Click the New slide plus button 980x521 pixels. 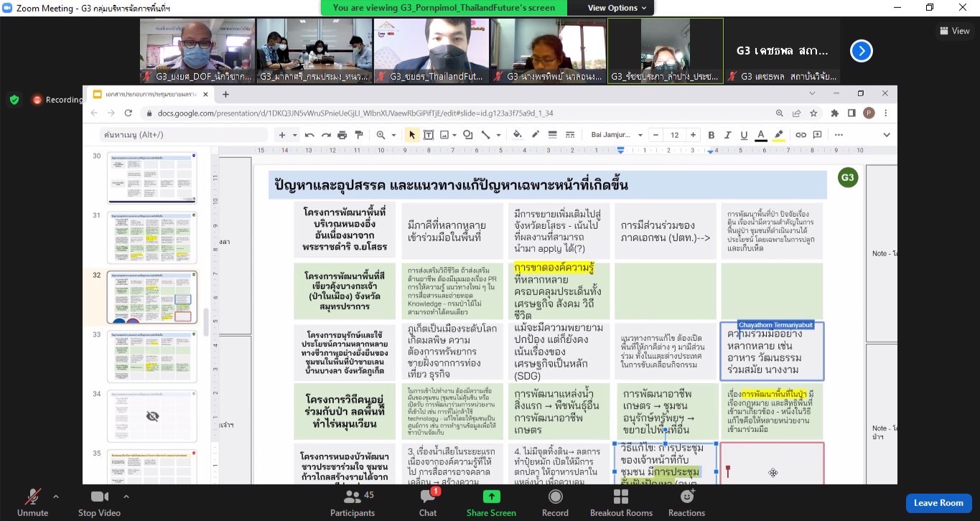tap(282, 135)
